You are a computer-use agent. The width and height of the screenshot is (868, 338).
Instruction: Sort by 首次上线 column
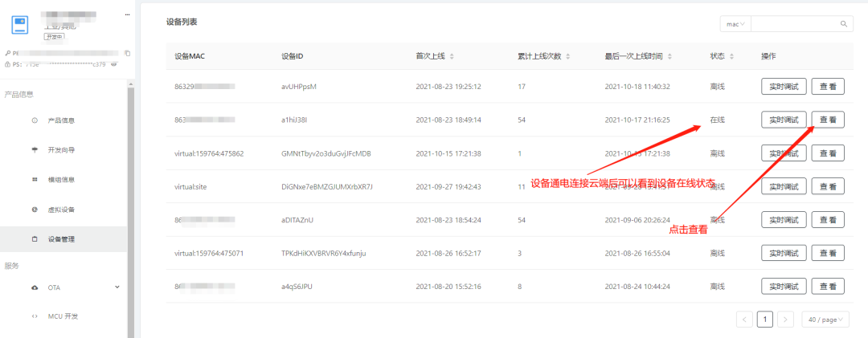(x=451, y=56)
